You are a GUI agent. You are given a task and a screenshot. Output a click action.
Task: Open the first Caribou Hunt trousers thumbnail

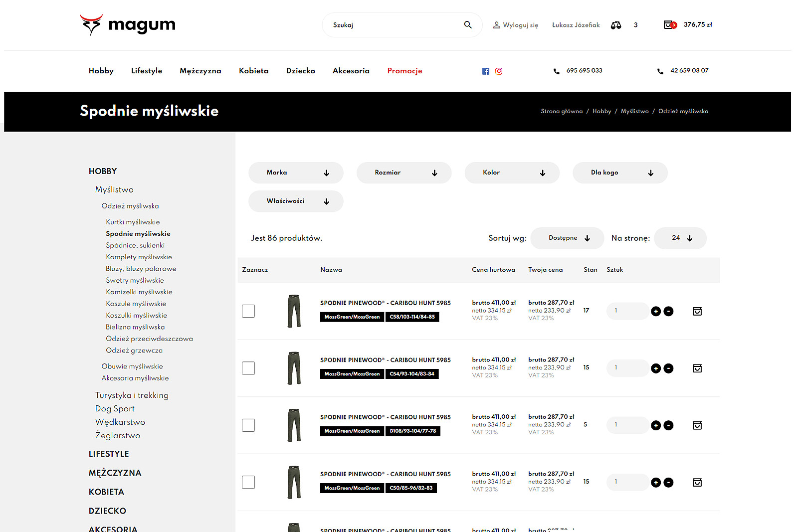pos(294,311)
